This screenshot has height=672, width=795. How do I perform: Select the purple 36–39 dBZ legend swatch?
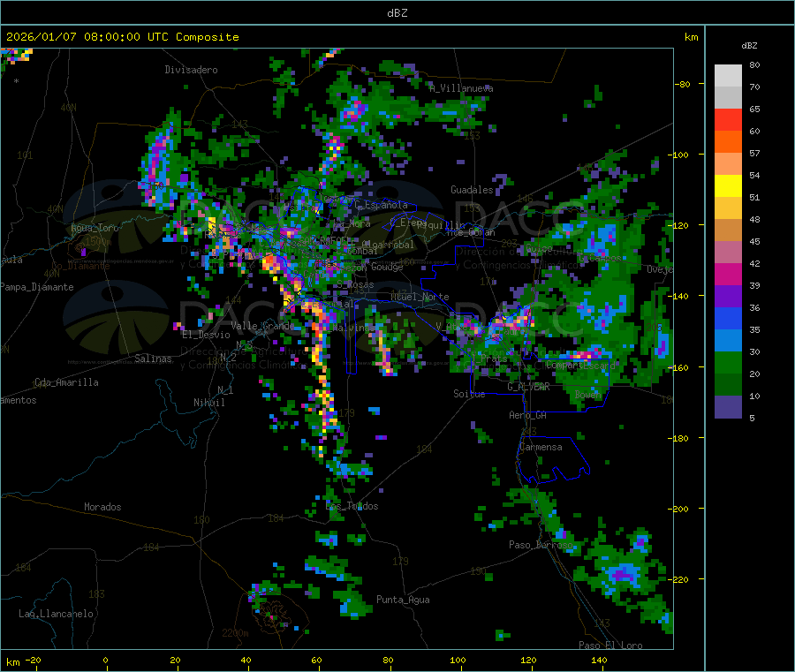click(x=728, y=297)
